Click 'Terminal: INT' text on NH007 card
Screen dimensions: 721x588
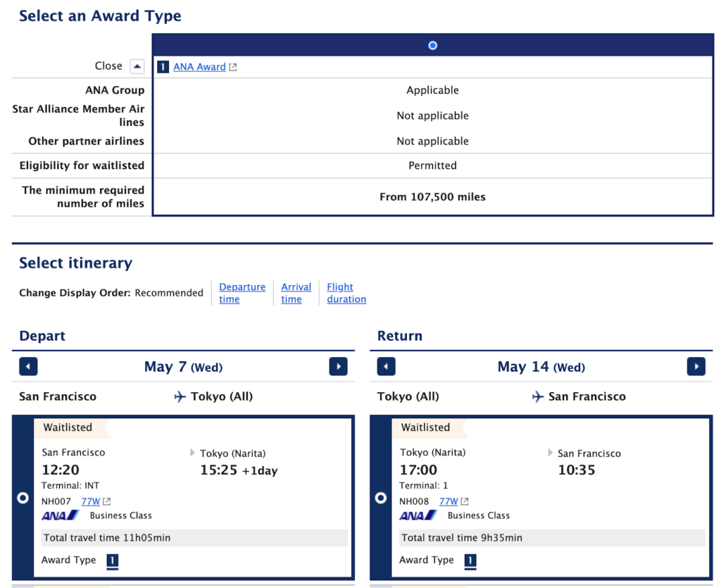70,485
